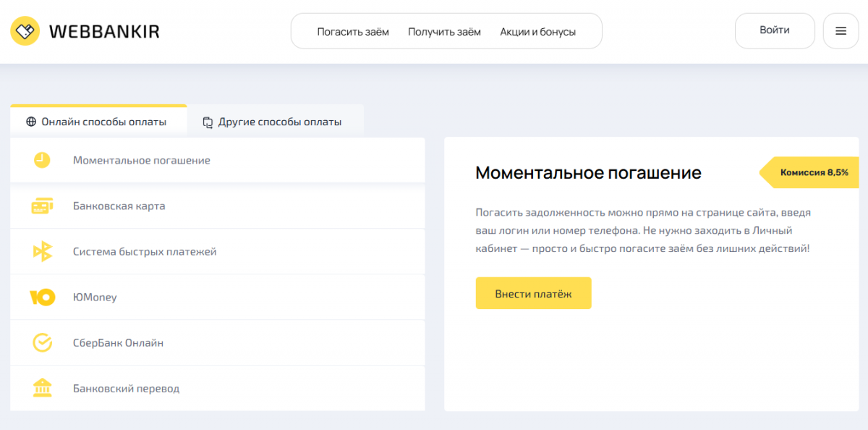Click the clock icon for instant repayment
Image resolution: width=868 pixels, height=430 pixels.
tap(42, 160)
